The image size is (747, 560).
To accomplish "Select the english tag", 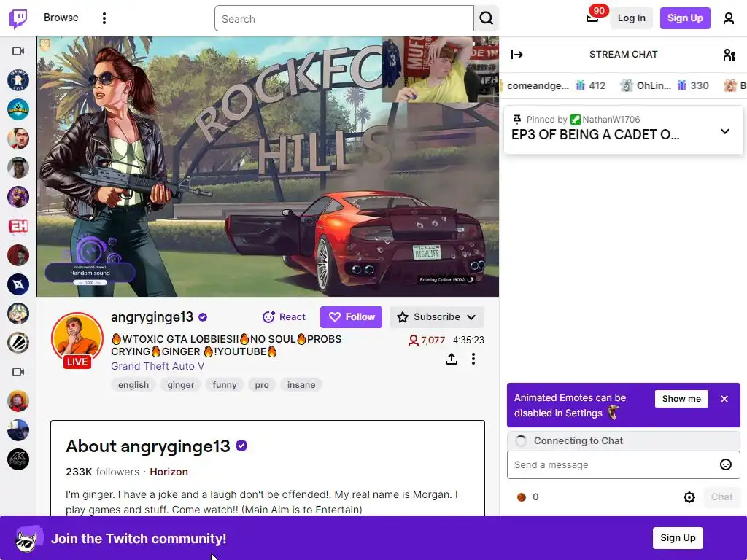I will [x=133, y=385].
